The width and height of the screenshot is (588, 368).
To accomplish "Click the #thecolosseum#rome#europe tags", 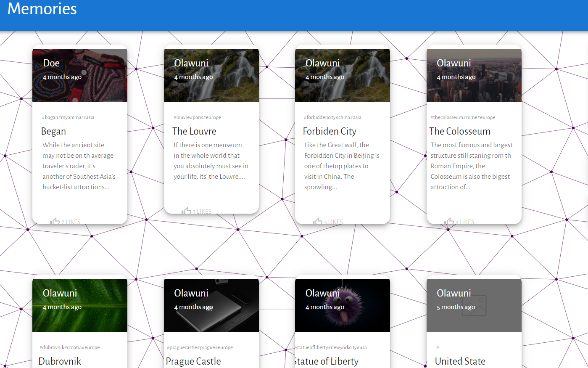I will [x=462, y=117].
